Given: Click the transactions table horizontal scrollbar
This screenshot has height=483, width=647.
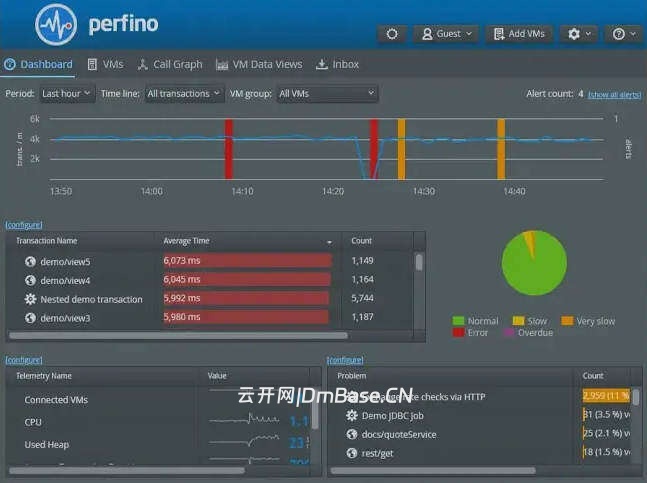Looking at the screenshot, I should pyautogui.click(x=178, y=336).
